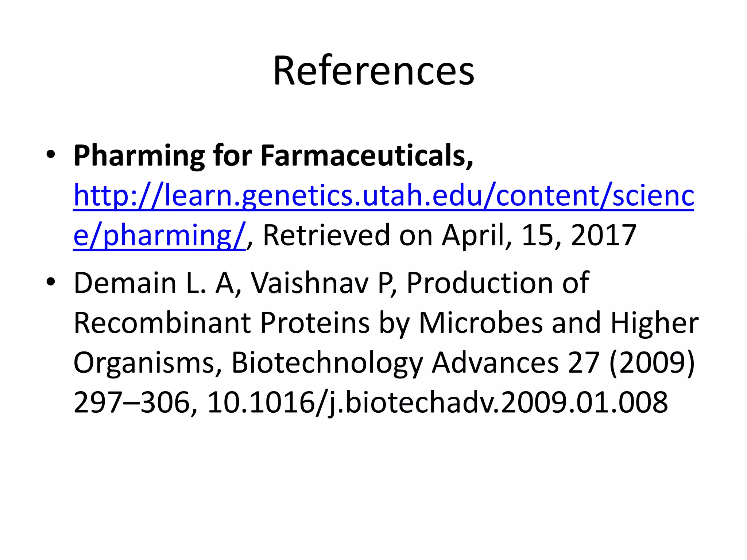Open the learn.genetics.utah.edu hyperlink
Image resolution: width=747 pixels, height=560 pixels.
point(383,196)
